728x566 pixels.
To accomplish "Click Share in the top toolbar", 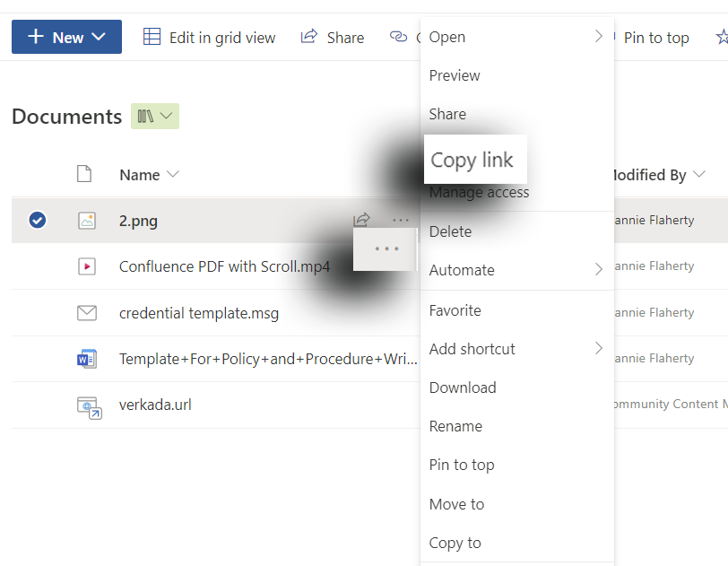I will tap(333, 37).
